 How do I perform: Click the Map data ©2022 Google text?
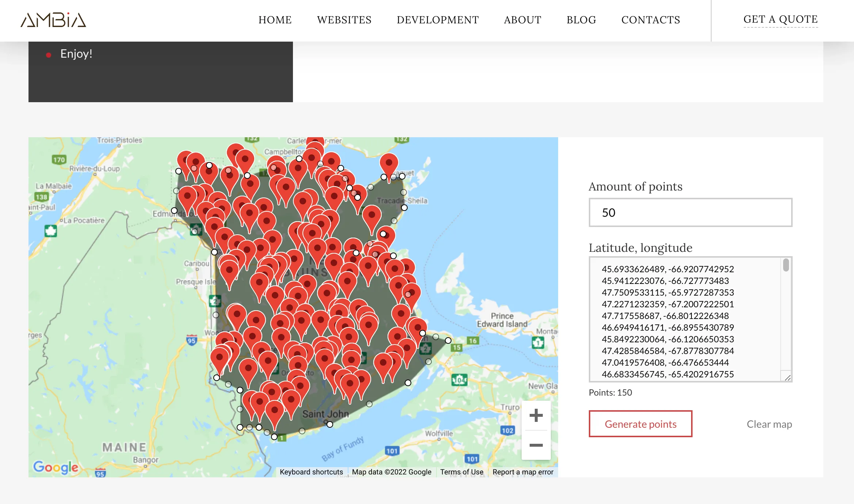pos(392,472)
